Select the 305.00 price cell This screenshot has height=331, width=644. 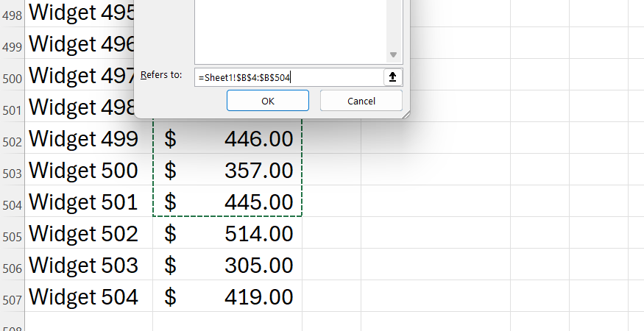click(x=227, y=265)
